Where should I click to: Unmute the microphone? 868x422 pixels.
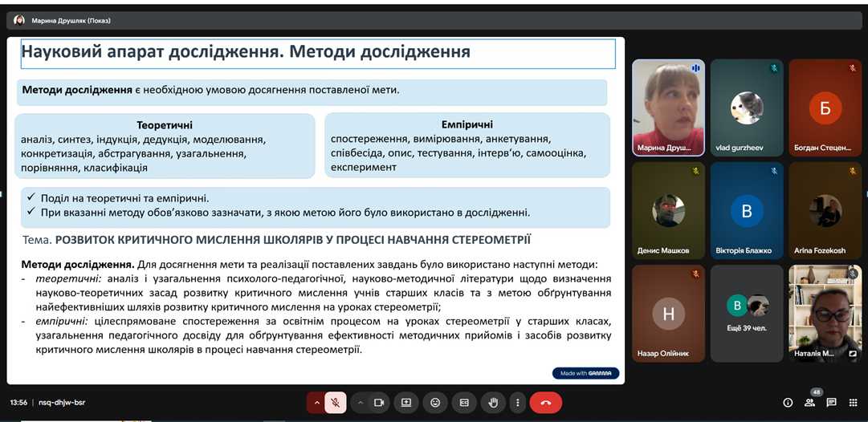336,402
